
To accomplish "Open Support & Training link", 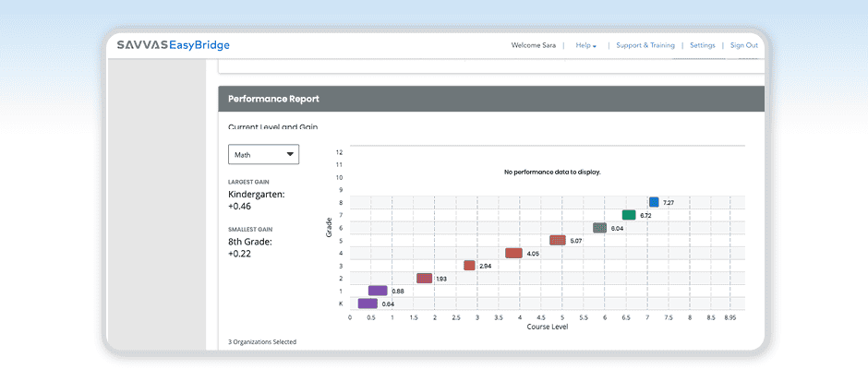I will click(x=645, y=45).
